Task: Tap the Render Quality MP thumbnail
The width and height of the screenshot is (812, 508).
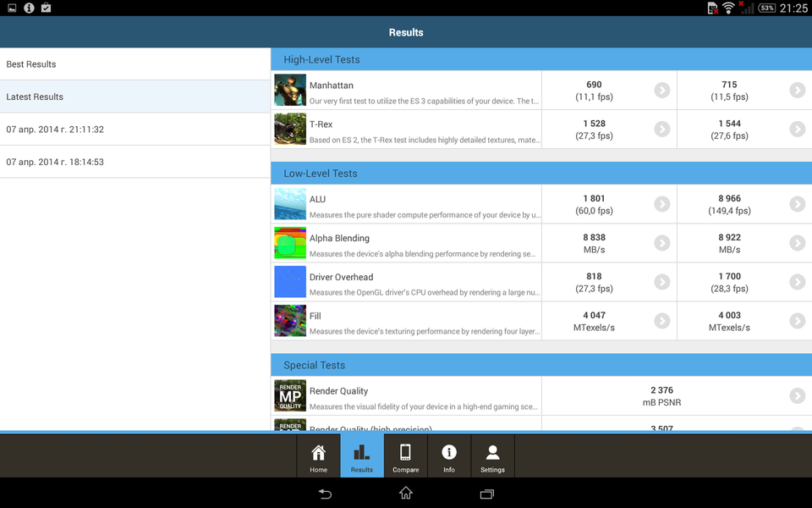Action: [290, 396]
